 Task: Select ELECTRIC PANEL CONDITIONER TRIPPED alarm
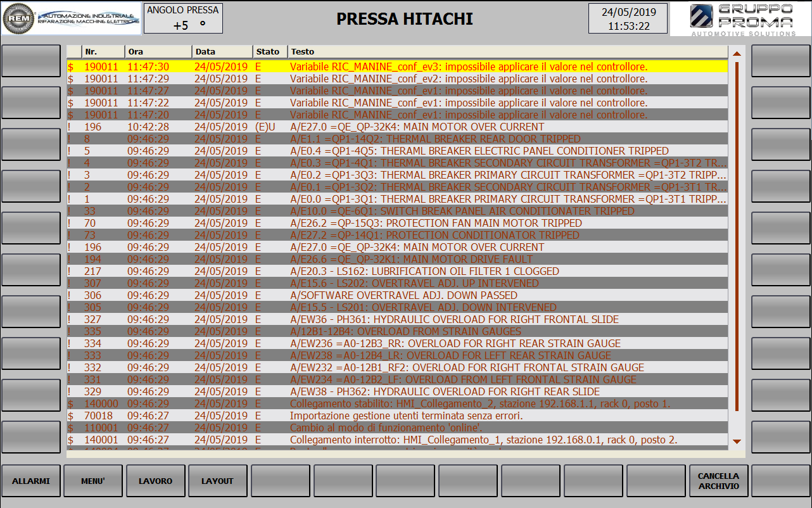point(397,151)
